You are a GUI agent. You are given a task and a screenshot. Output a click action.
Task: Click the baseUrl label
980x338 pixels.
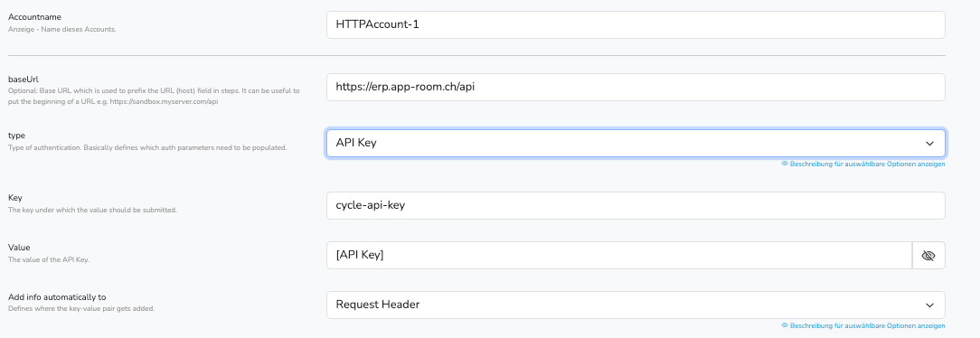coord(24,80)
